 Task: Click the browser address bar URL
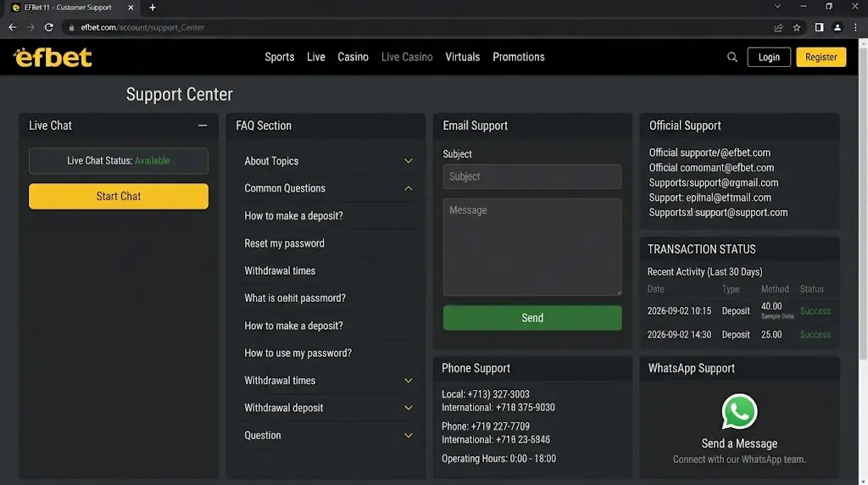142,27
